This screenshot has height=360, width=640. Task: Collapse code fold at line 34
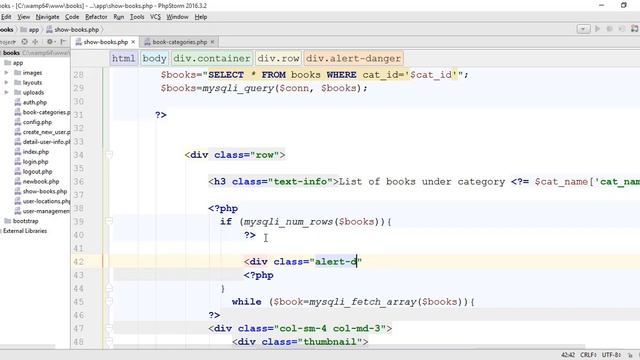pyautogui.click(x=109, y=155)
